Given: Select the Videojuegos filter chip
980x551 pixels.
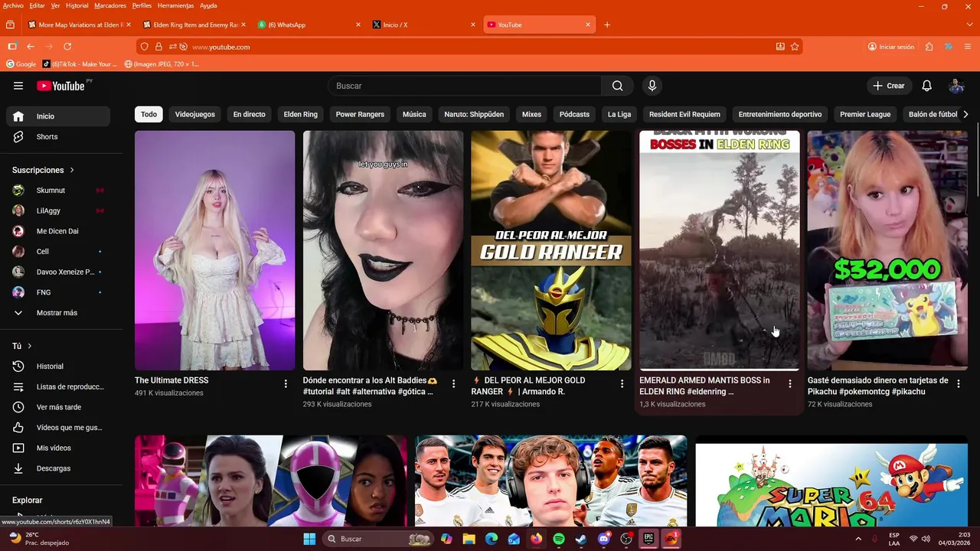Looking at the screenshot, I should click(x=194, y=114).
